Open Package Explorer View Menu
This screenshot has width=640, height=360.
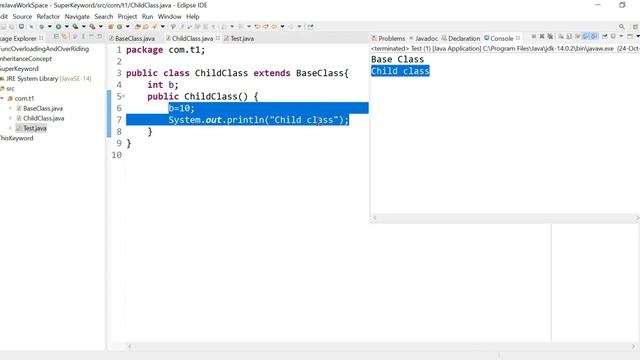[83, 36]
